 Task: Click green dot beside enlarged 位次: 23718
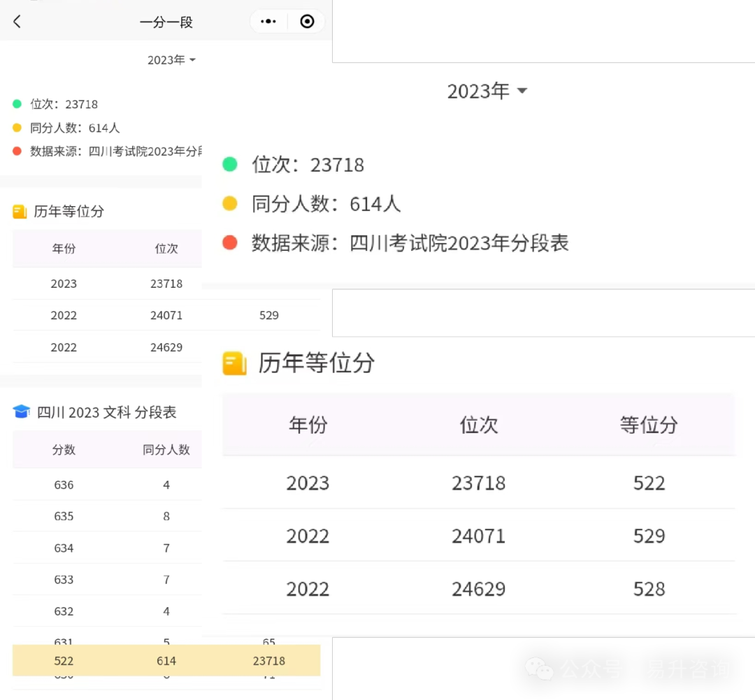coord(230,165)
